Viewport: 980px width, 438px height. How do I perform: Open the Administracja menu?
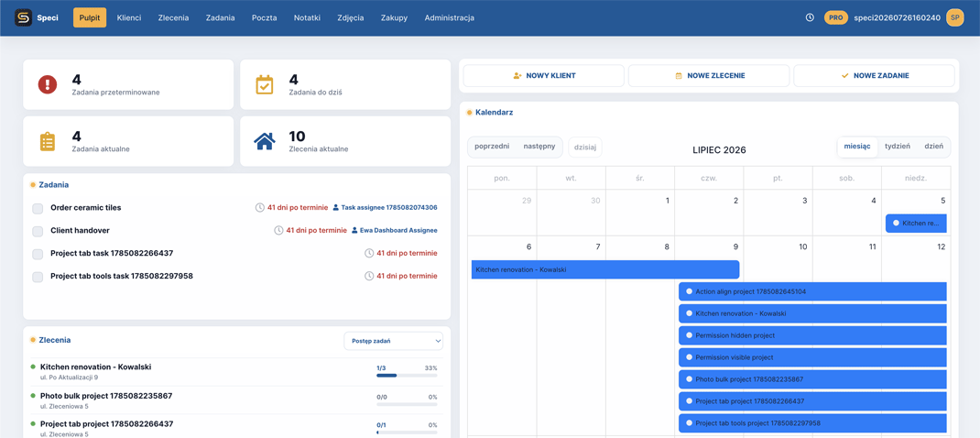[450, 17]
